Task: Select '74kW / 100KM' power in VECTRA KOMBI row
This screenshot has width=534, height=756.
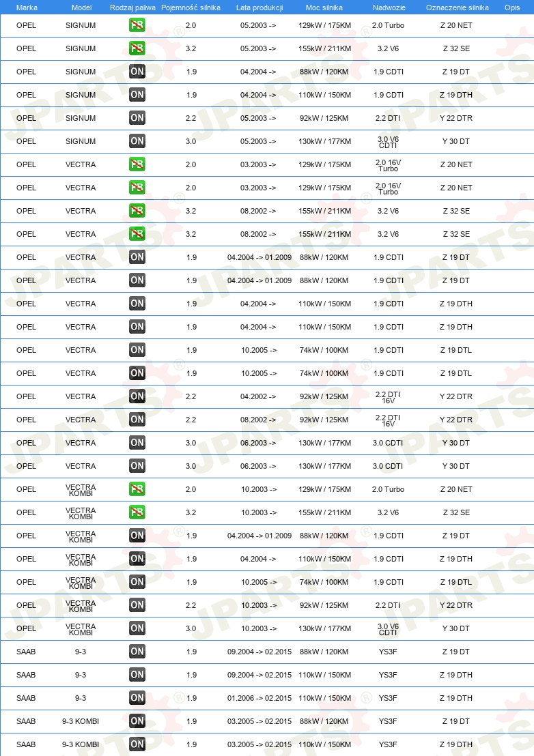Action: (324, 581)
